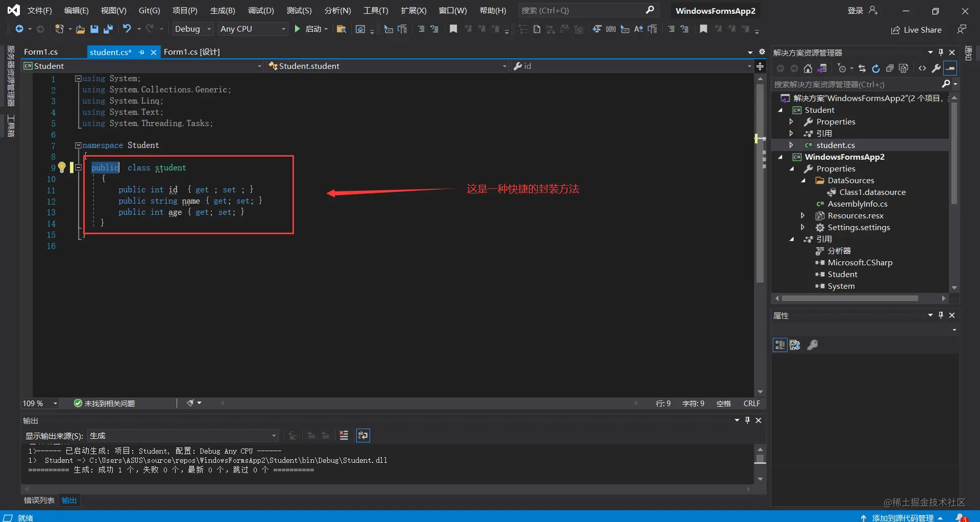Toggle Preview Selected Items in Solution Explorer

point(950,68)
